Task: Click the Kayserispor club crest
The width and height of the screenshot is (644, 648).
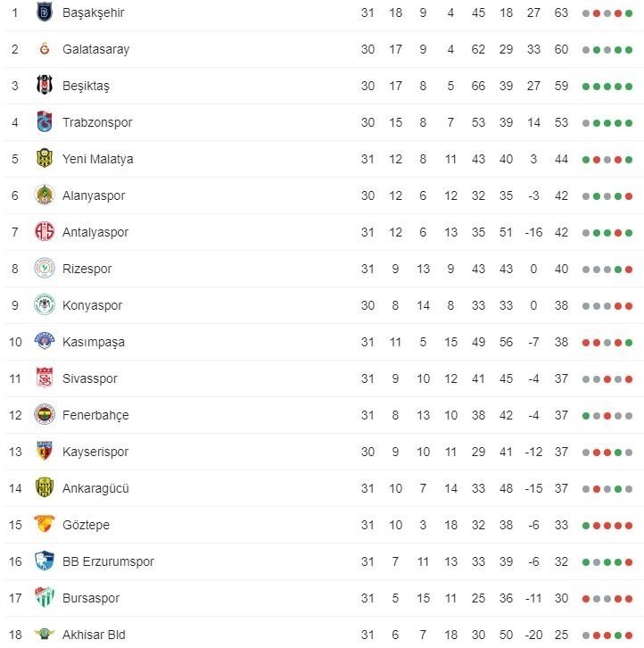Action: point(44,452)
